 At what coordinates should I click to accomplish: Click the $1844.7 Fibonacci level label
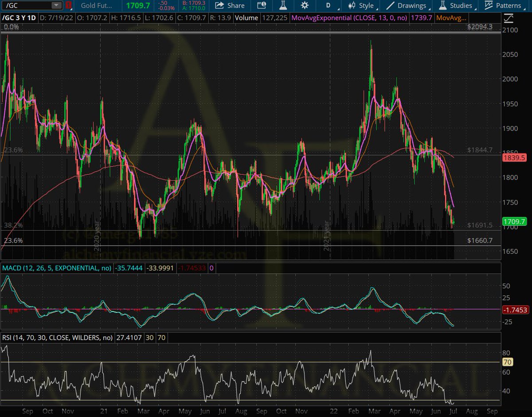[480, 150]
